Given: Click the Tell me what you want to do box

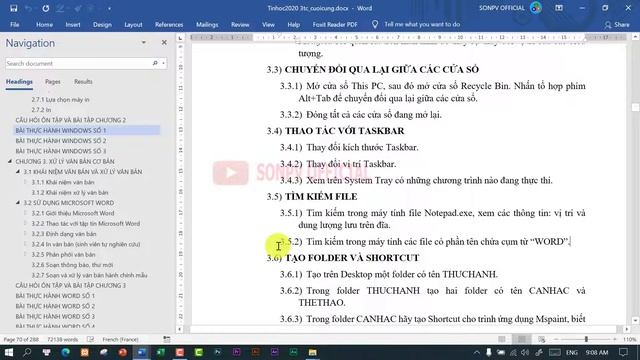Looking at the screenshot, I should pyautogui.click(x=422, y=24).
